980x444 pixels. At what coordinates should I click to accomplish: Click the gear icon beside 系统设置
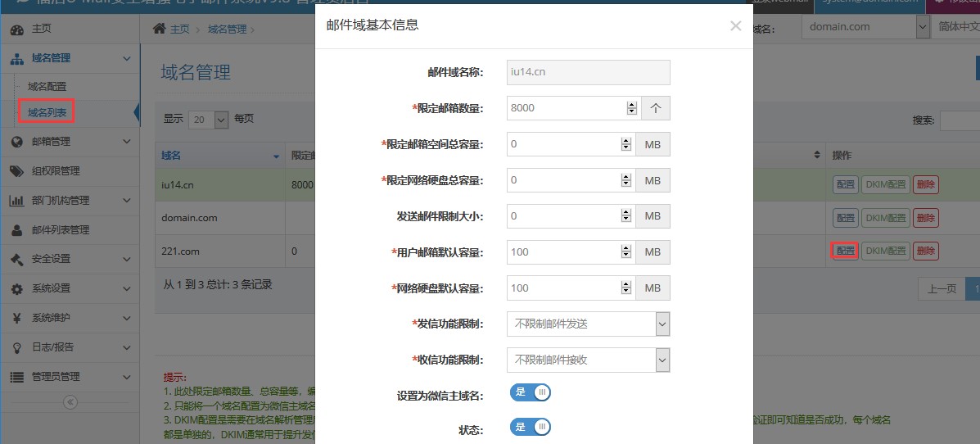click(x=17, y=288)
